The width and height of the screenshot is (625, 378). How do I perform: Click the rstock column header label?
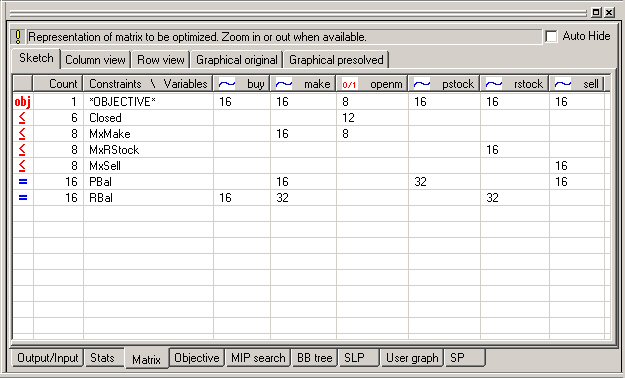(528, 84)
